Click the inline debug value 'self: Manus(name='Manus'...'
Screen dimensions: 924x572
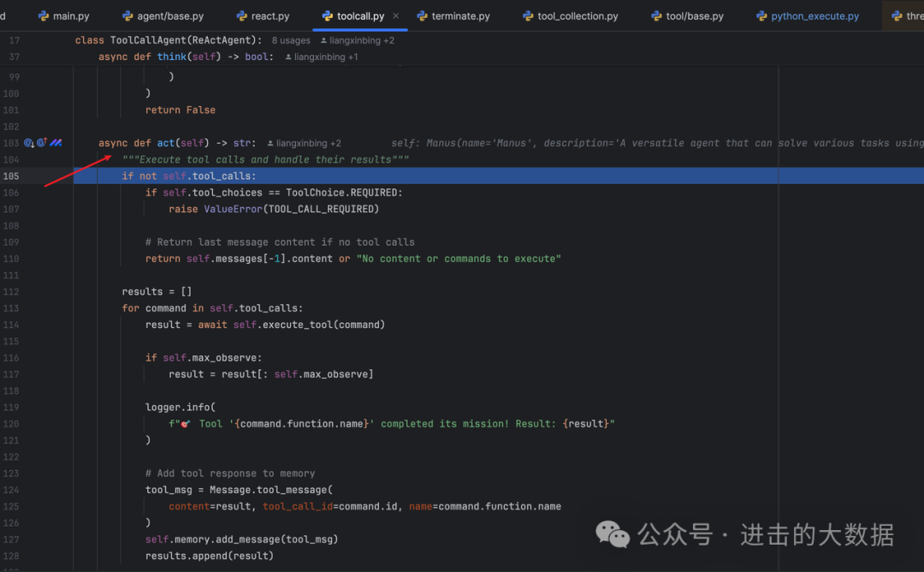657,143
